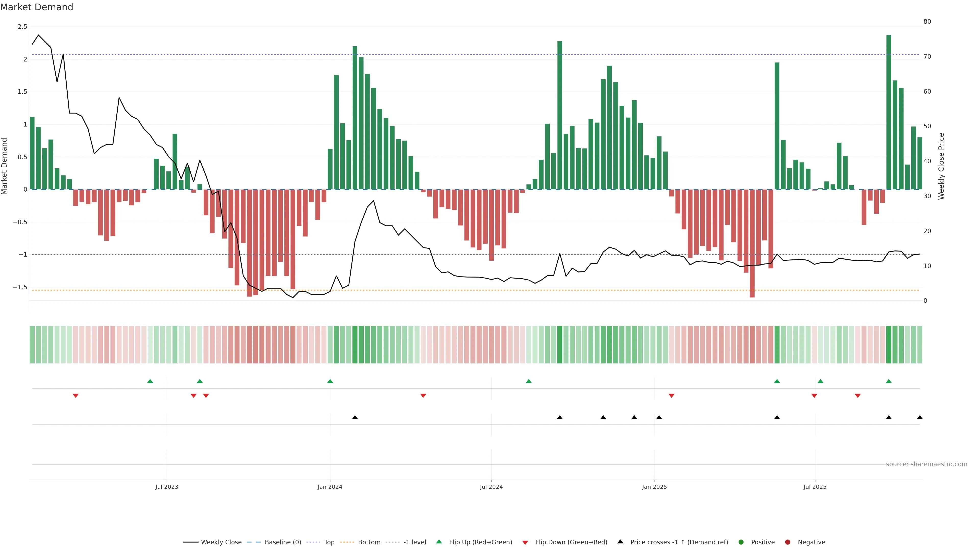
Task: Click the Weekly Close Price axis title
Action: [941, 166]
